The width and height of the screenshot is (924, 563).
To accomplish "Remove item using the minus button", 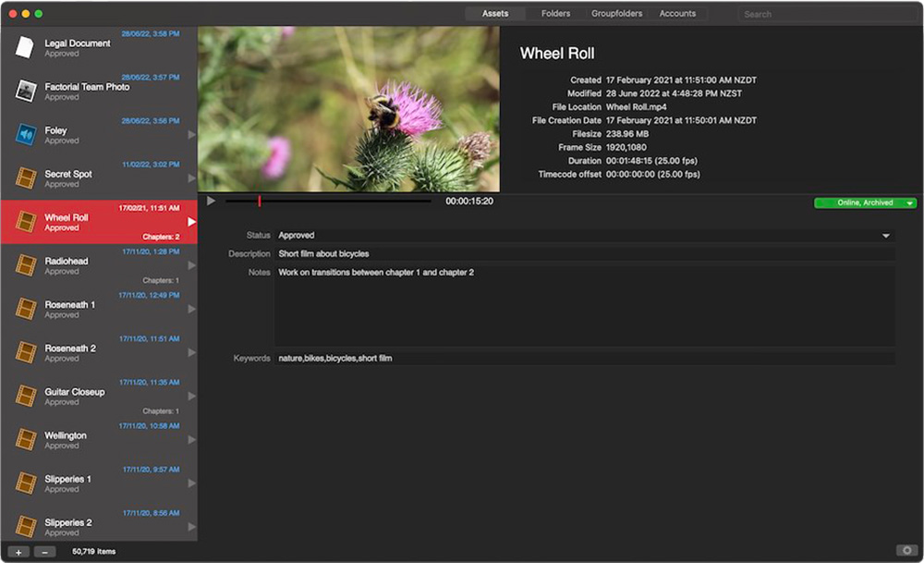I will (44, 552).
